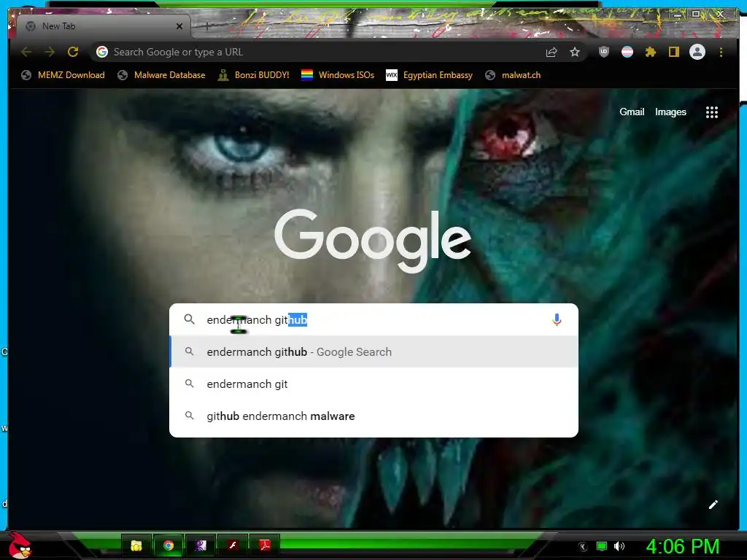
Task: Maximize the Chrome window
Action: click(x=696, y=15)
